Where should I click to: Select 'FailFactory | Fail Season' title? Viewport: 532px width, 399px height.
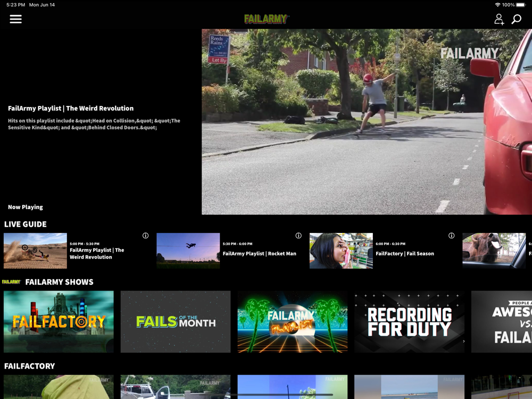tap(405, 253)
